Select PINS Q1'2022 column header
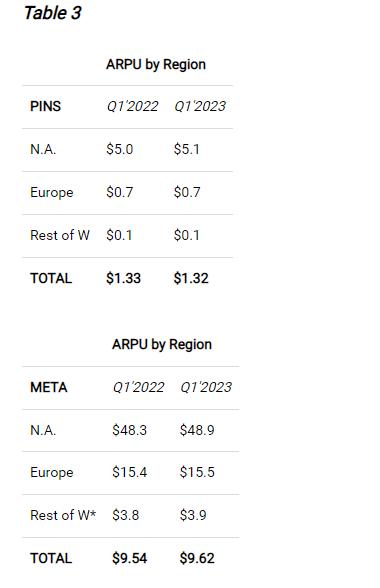Viewport: 380px width, 588px height. click(x=132, y=106)
